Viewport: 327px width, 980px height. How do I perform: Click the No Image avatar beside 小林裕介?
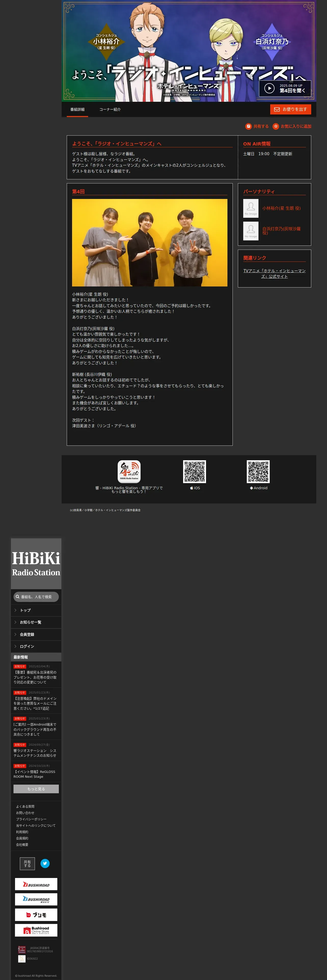[x=251, y=208]
